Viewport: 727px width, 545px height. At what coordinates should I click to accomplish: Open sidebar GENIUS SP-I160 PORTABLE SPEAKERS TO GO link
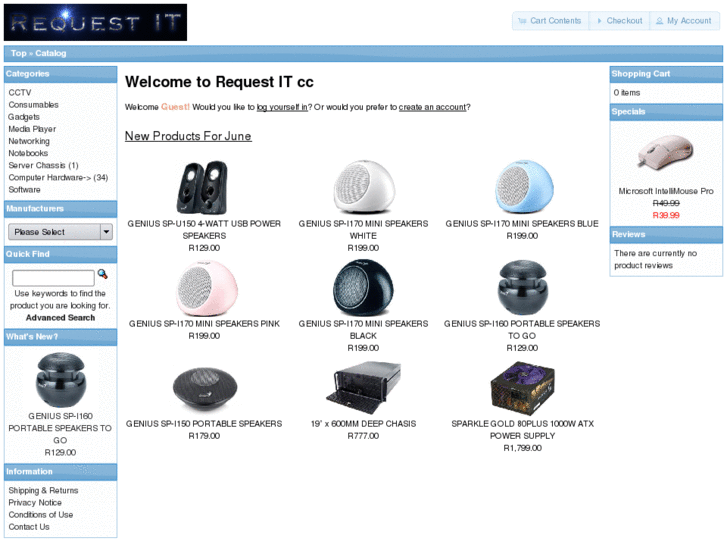pyautogui.click(x=60, y=428)
